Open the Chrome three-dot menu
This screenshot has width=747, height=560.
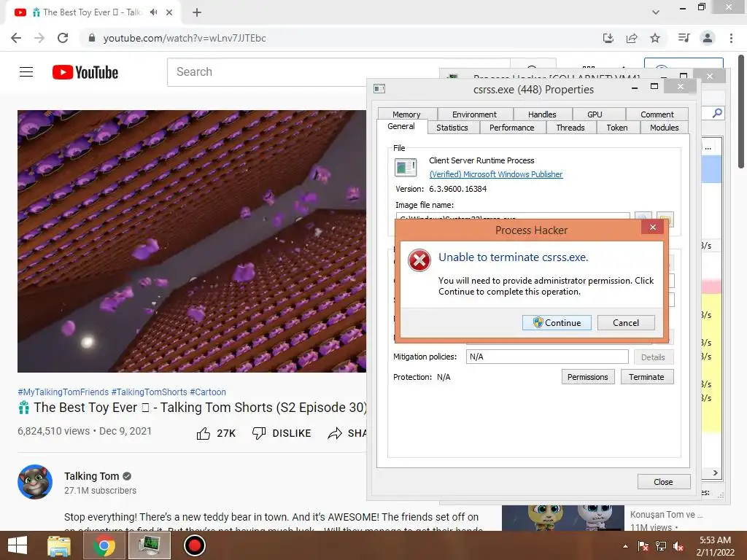click(731, 38)
